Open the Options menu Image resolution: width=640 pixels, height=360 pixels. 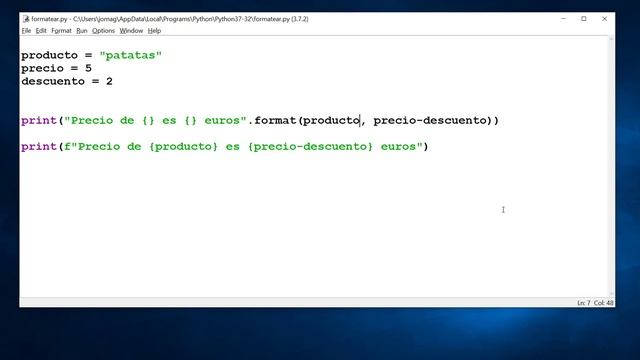(x=103, y=31)
